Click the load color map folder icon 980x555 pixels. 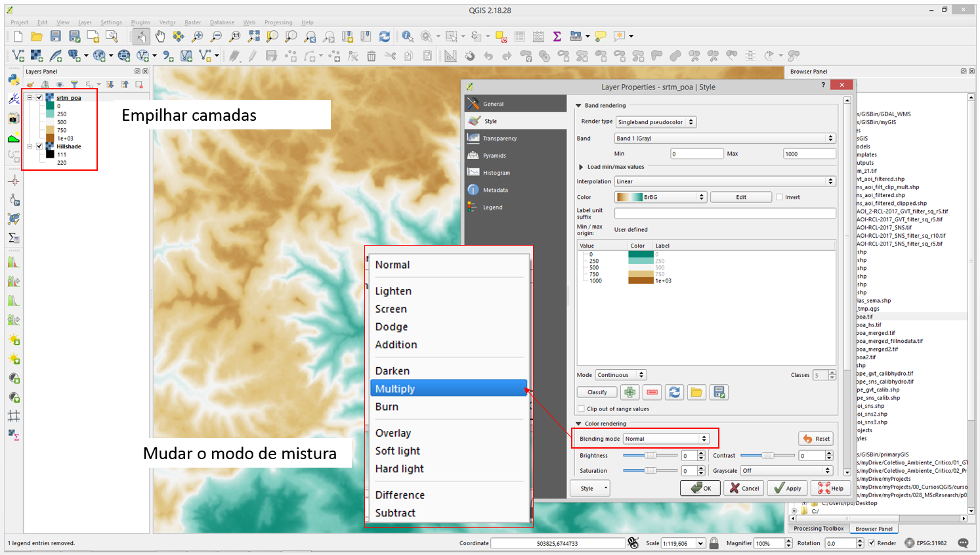pyautogui.click(x=696, y=392)
